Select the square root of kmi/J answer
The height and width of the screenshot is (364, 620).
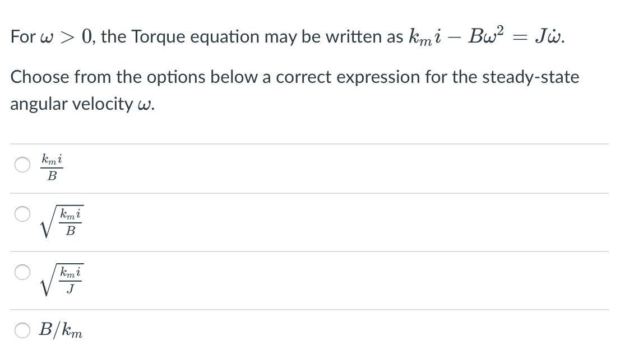(x=22, y=273)
